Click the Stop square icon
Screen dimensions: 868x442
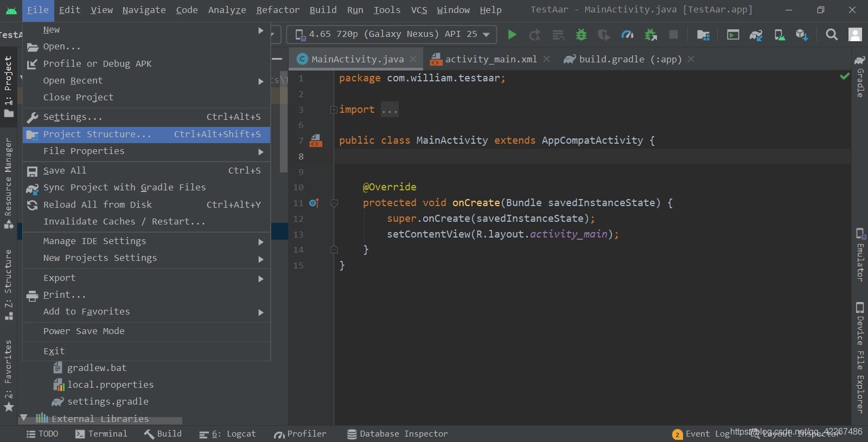[x=673, y=35]
